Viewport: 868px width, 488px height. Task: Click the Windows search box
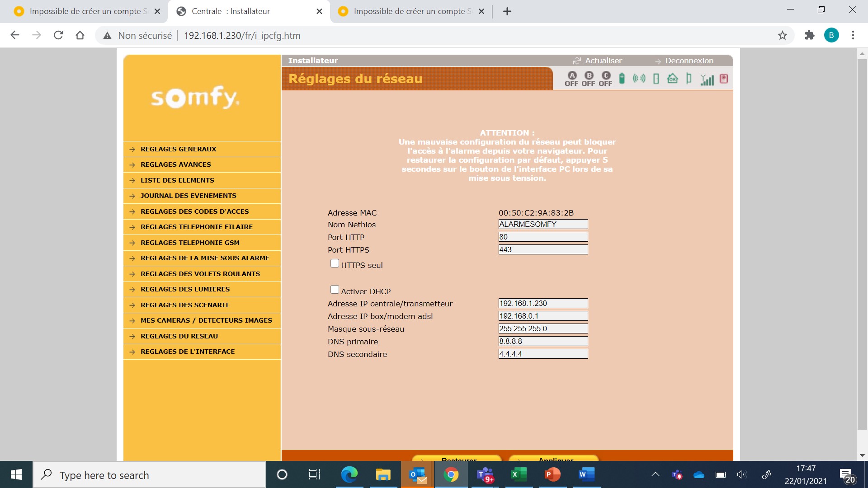pos(149,475)
